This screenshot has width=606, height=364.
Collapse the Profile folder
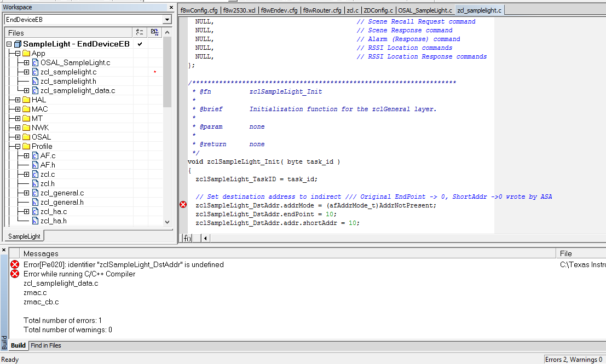pyautogui.click(x=18, y=147)
